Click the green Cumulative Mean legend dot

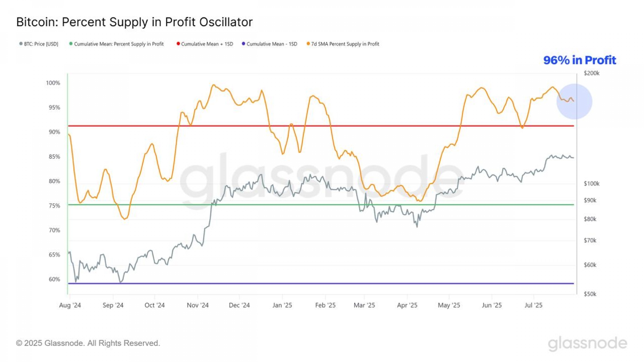(71, 44)
